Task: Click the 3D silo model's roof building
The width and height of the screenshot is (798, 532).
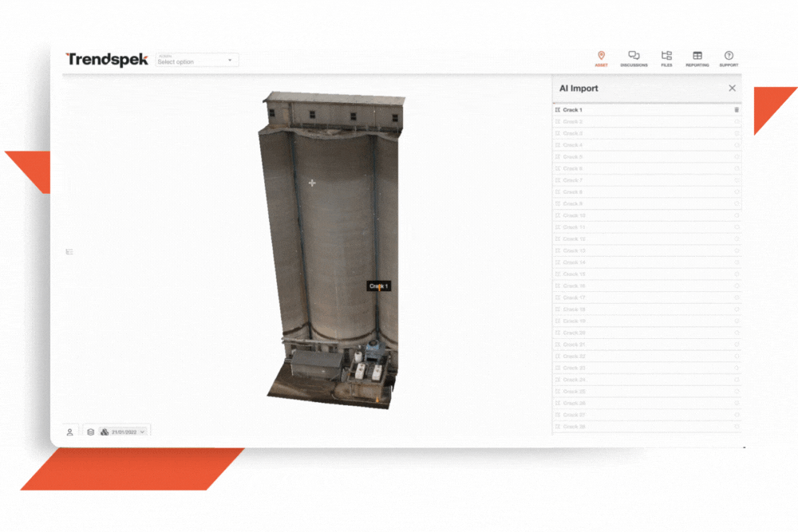Action: click(x=334, y=111)
